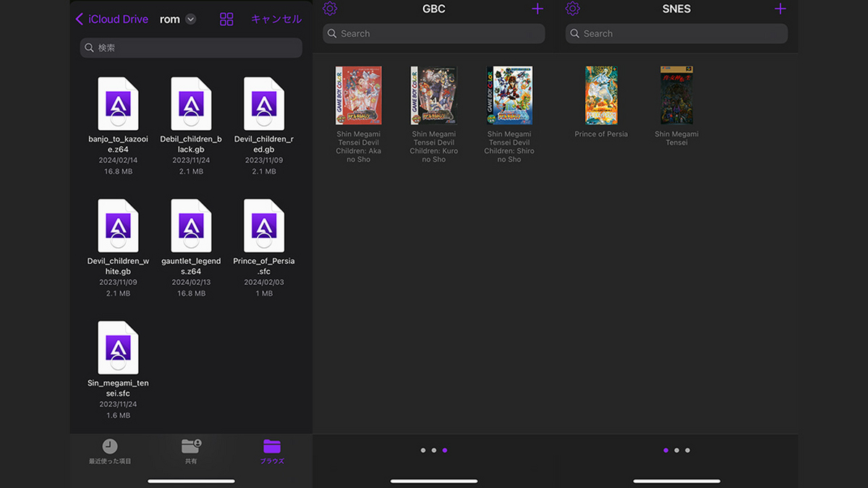This screenshot has height=488, width=868.
Task: Tap the キャンセル cancel button
Action: click(276, 20)
